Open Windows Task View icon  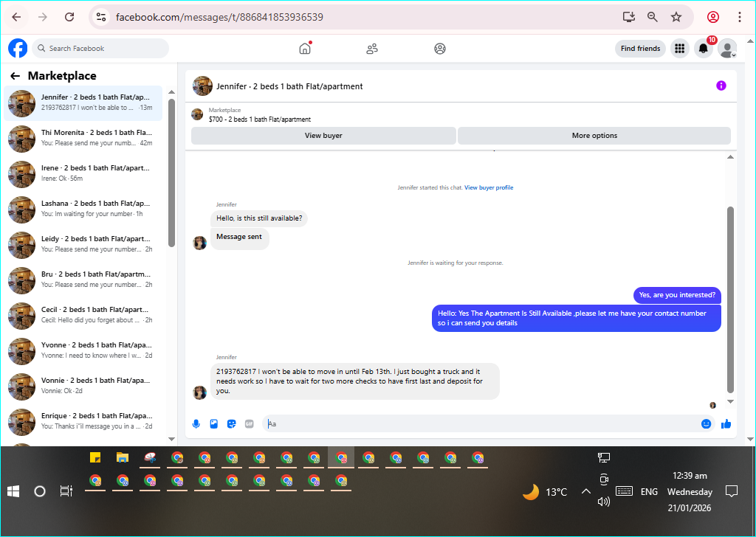(66, 491)
